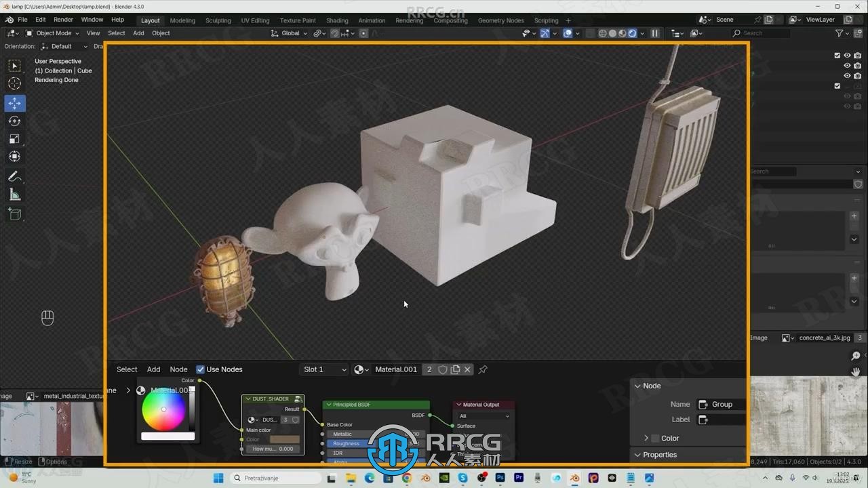Select the Select Box tool
The height and width of the screenshot is (488, 868).
tap(14, 66)
